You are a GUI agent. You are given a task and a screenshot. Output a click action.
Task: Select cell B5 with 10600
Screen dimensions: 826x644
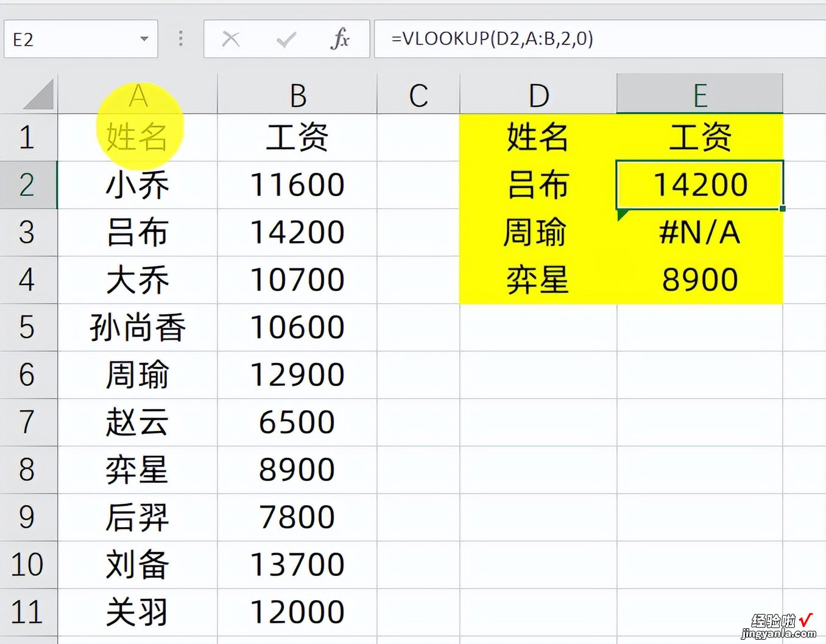(297, 327)
